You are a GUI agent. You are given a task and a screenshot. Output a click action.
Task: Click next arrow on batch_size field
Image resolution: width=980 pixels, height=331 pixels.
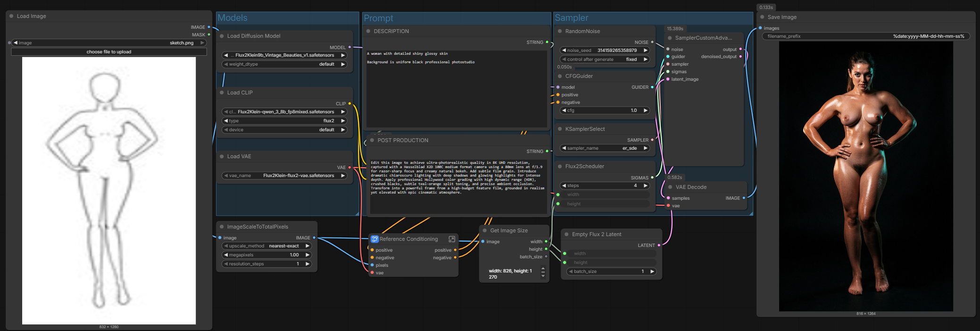(x=652, y=272)
